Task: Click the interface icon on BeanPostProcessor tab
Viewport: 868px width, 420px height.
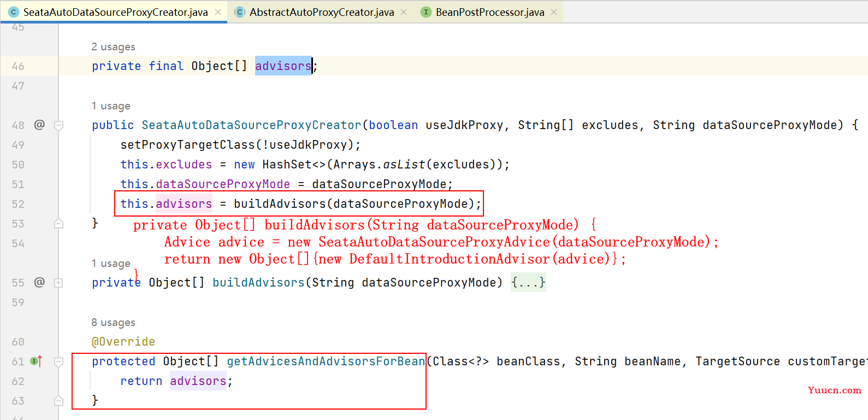Action: coord(426,12)
